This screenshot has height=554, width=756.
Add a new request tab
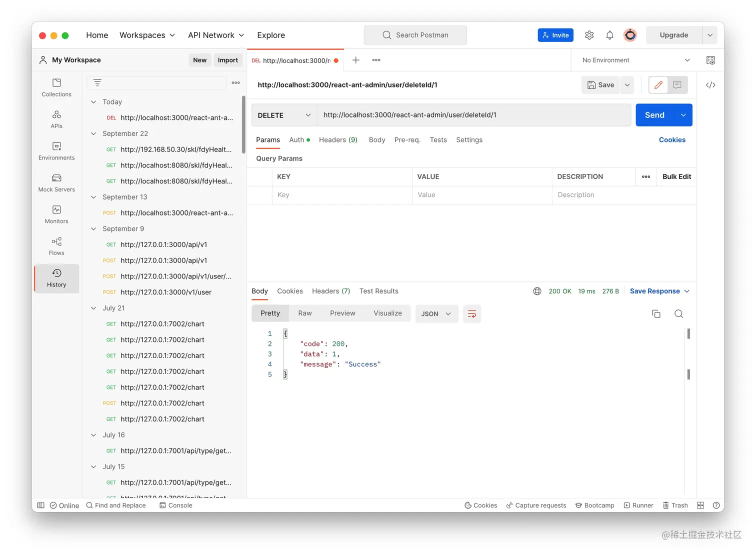[x=356, y=60]
